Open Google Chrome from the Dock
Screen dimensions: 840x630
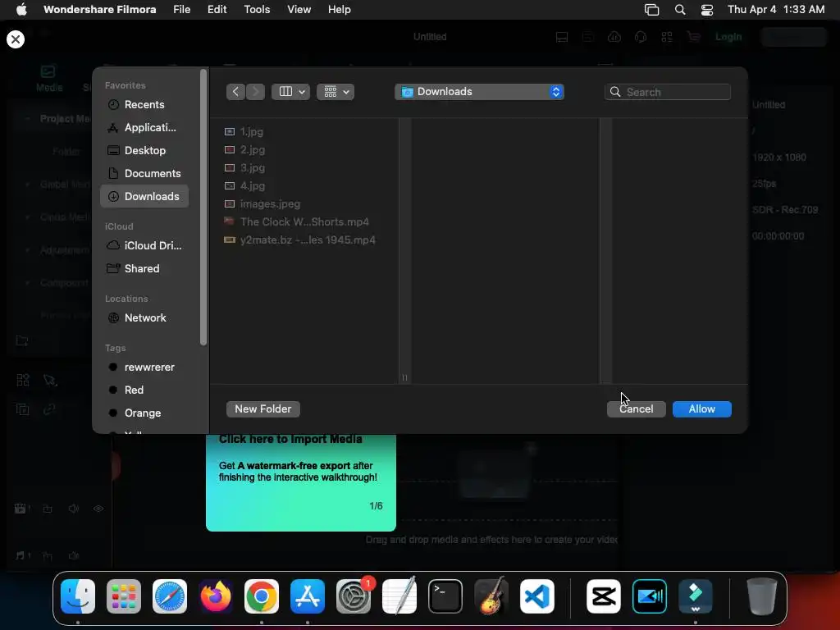pyautogui.click(x=262, y=596)
